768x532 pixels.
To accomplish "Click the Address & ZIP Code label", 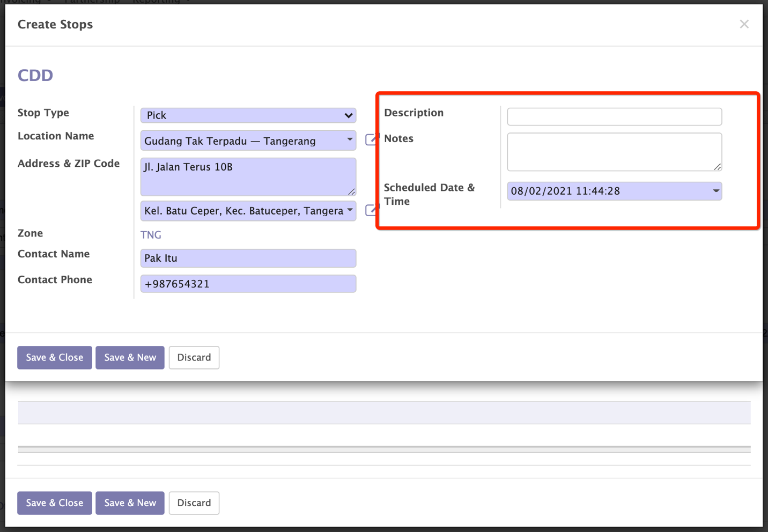I will coord(69,164).
